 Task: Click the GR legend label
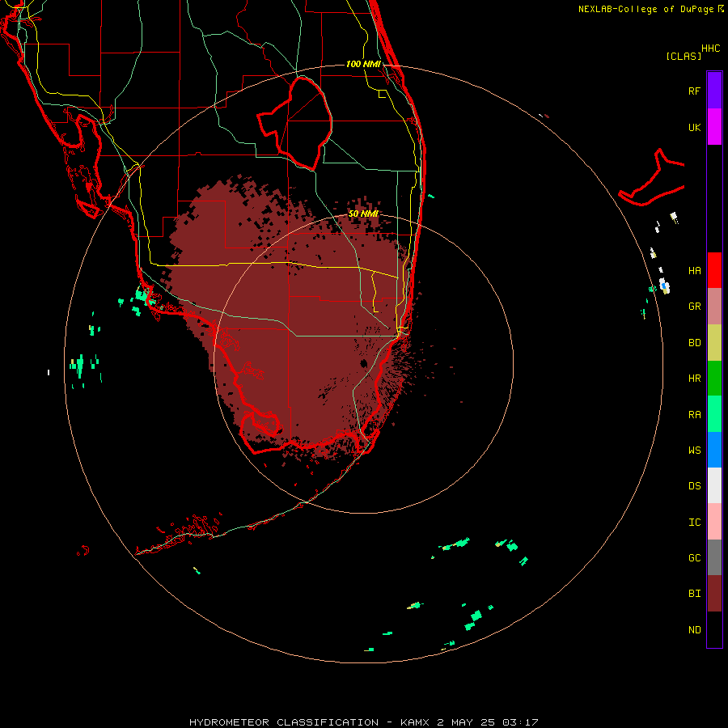pos(694,307)
